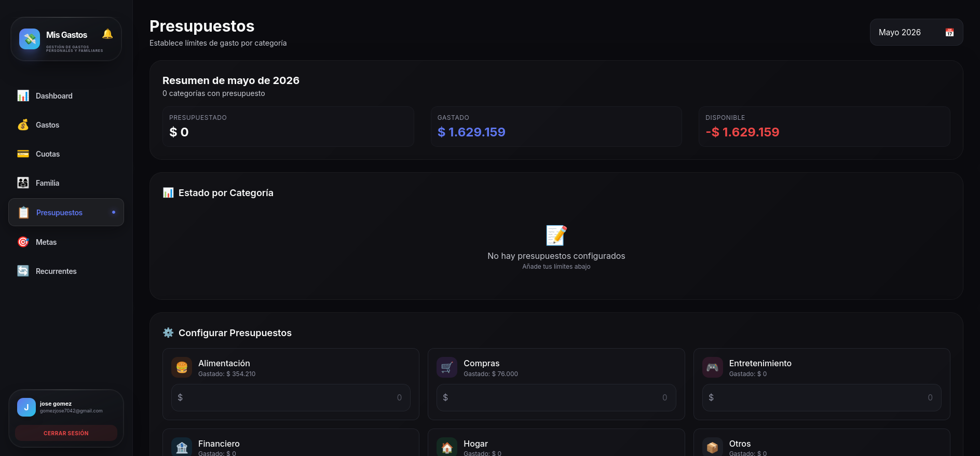This screenshot has height=456, width=980.
Task: Focus the Alimentación budget amount field
Action: pyautogui.click(x=291, y=398)
